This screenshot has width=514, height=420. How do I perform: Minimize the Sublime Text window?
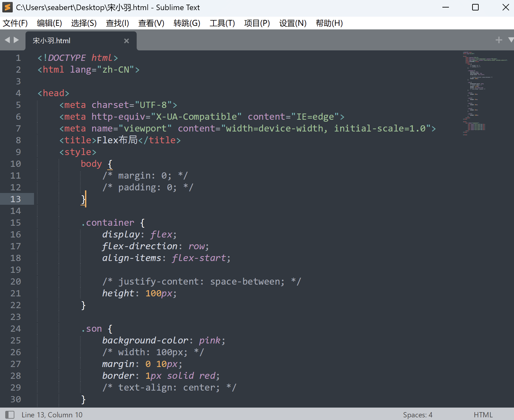(x=446, y=7)
